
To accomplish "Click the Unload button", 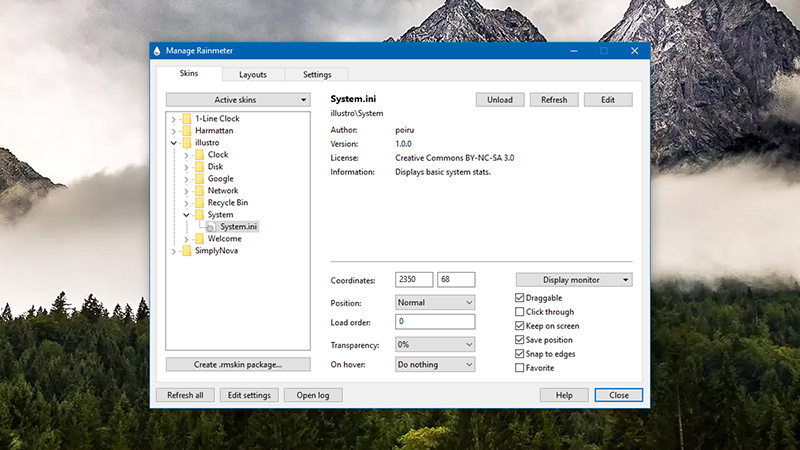I will point(500,100).
